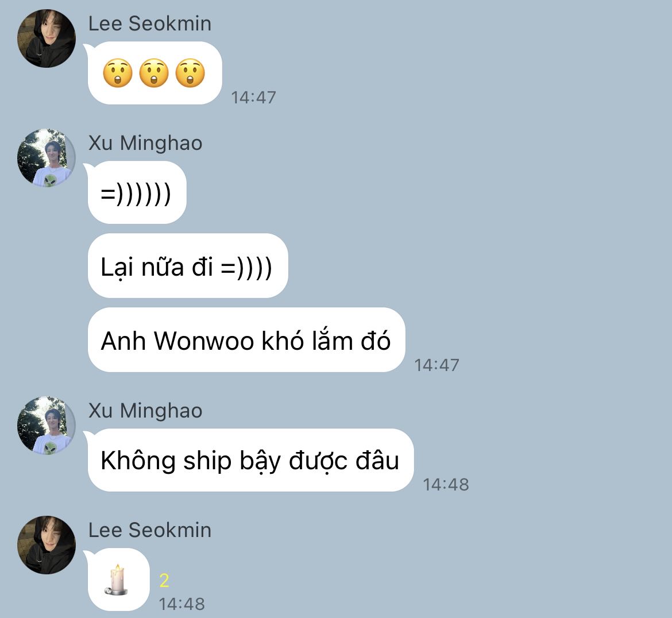Viewport: 672px width, 618px height.
Task: Tap Xu Minghao's avatar beside the =)))))) message
Action: coord(47,158)
